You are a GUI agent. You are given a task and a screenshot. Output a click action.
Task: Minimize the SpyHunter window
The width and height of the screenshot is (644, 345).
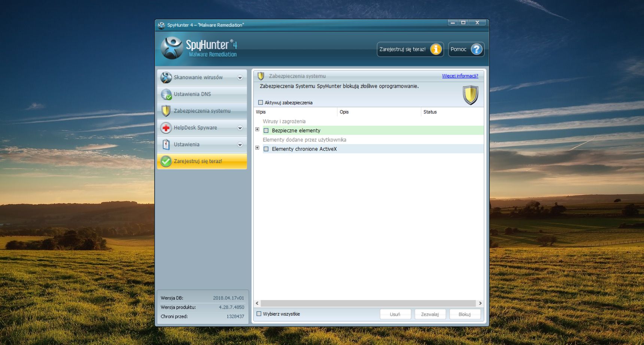pyautogui.click(x=453, y=23)
